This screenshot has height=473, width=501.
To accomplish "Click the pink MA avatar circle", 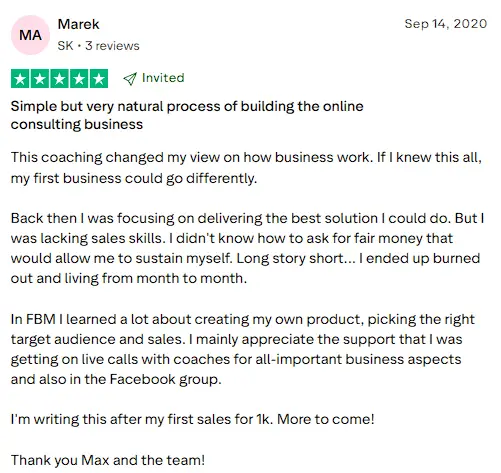I will pyautogui.click(x=30, y=35).
